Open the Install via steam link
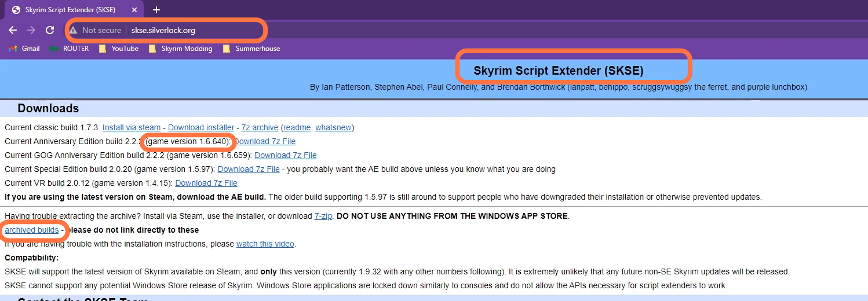This screenshot has height=301, width=868. point(132,127)
